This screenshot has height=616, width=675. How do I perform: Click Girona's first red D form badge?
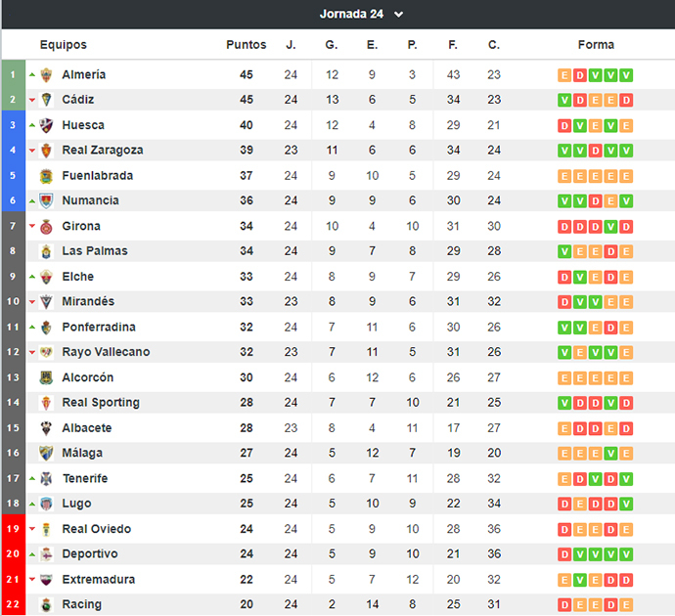[x=564, y=227]
